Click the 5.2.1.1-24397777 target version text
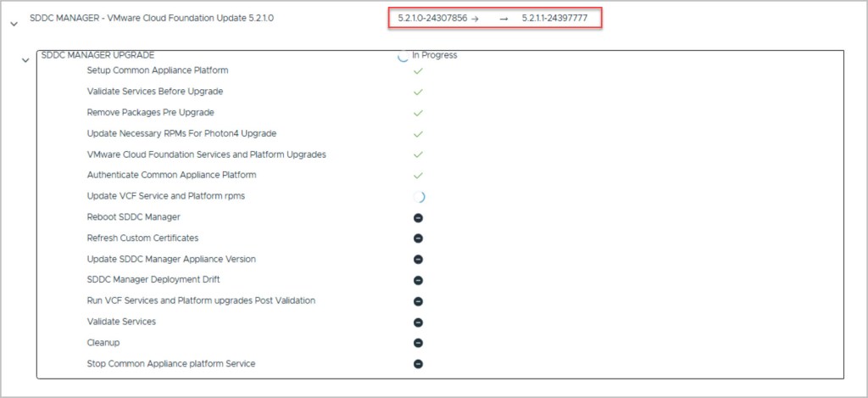The height and width of the screenshot is (398, 868). pyautogui.click(x=556, y=17)
